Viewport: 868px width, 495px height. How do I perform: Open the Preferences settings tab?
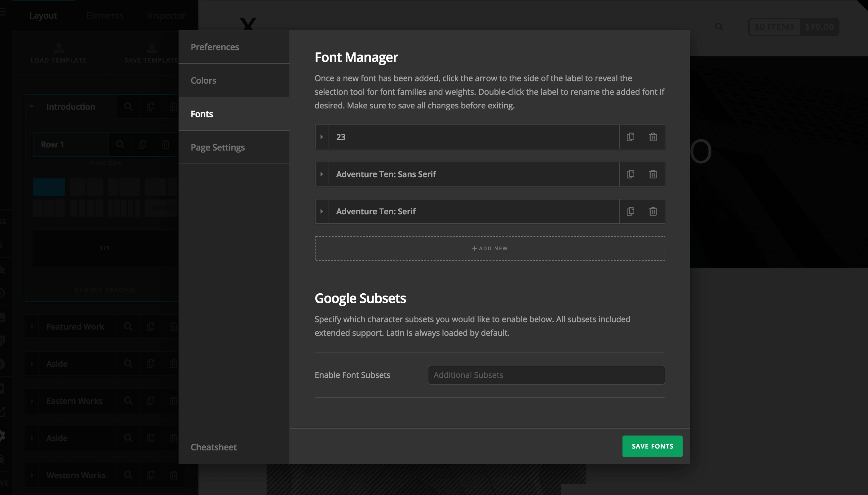pos(215,47)
